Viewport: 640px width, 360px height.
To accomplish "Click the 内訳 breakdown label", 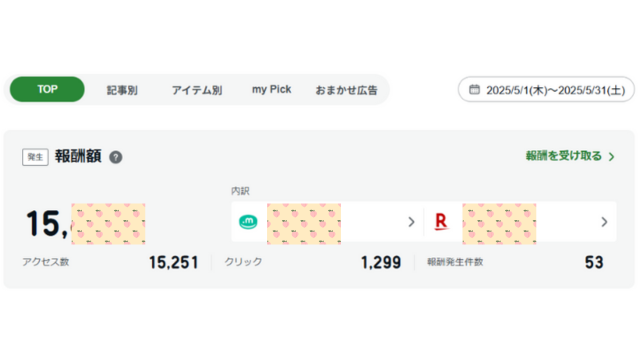I will [240, 191].
